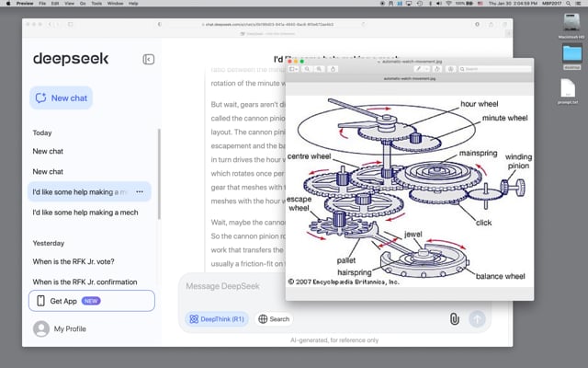Click the Rotate icon in Preview toolbar
Viewport: 588px width, 368px height.
point(437,69)
